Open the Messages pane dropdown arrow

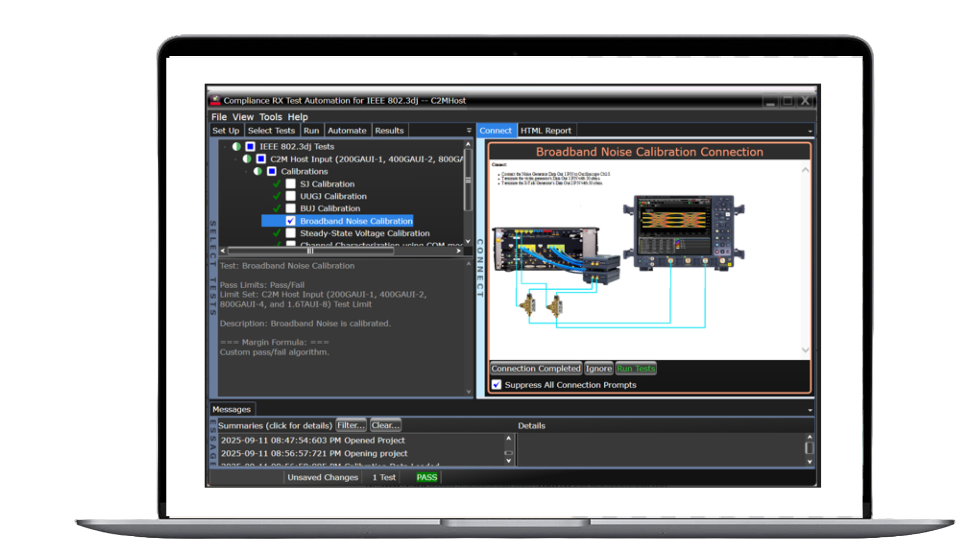[810, 410]
